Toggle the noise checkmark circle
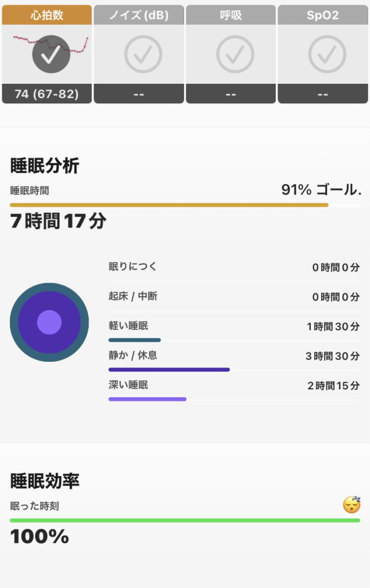The image size is (370, 588). tap(143, 54)
